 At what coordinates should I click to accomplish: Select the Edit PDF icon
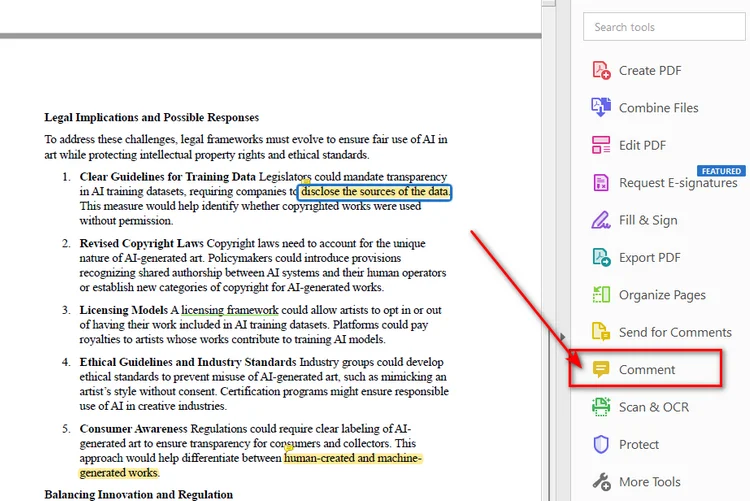point(601,145)
